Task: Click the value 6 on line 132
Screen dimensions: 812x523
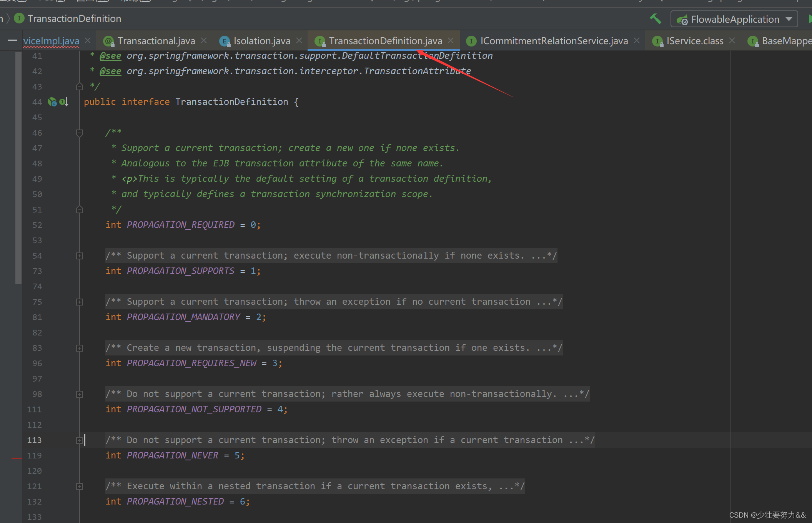Action: click(x=243, y=501)
